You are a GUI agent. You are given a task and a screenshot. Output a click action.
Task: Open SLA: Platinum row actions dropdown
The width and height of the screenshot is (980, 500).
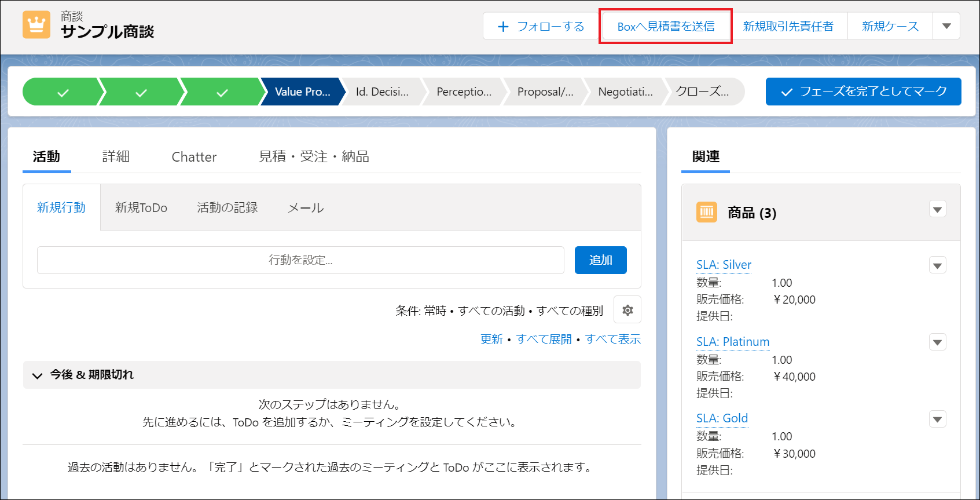[937, 342]
